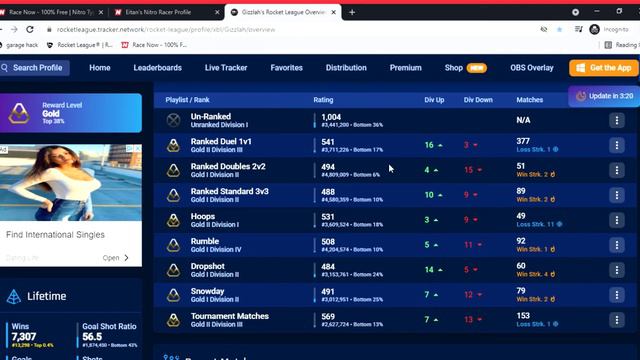The height and width of the screenshot is (360, 640).
Task: Switch to Eitan's Nitro Racer Profile tab
Action: (x=167, y=12)
